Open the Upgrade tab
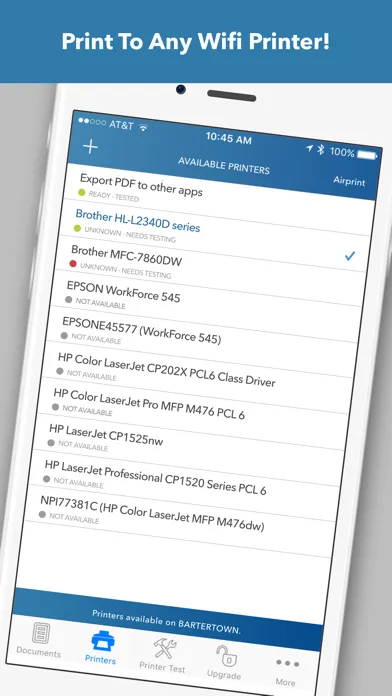Viewport: 392px width, 696px height. pyautogui.click(x=225, y=662)
